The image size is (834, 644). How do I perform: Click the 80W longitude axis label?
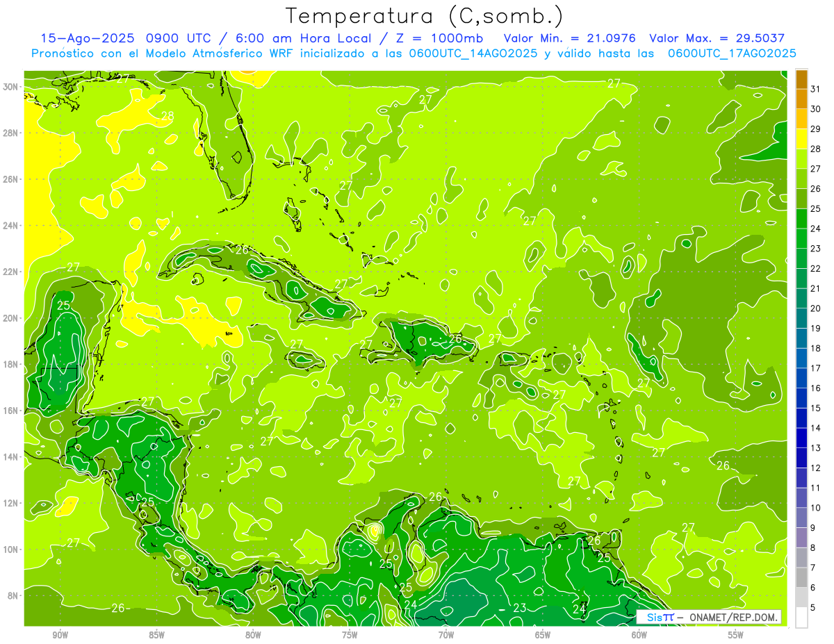[253, 635]
